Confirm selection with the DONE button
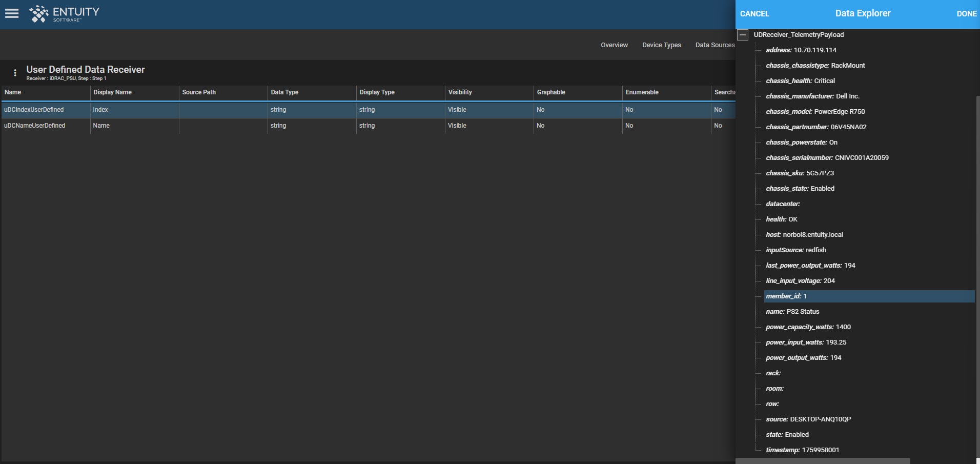Image resolution: width=980 pixels, height=464 pixels. point(967,14)
